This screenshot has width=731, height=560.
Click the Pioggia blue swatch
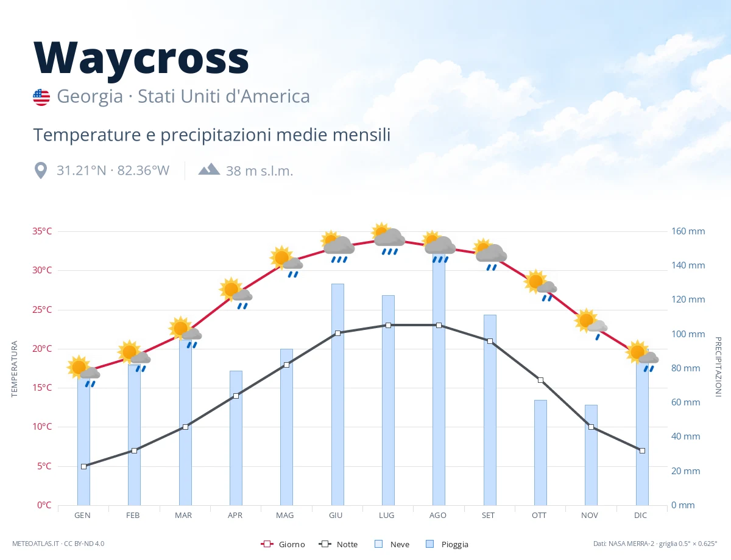click(429, 544)
